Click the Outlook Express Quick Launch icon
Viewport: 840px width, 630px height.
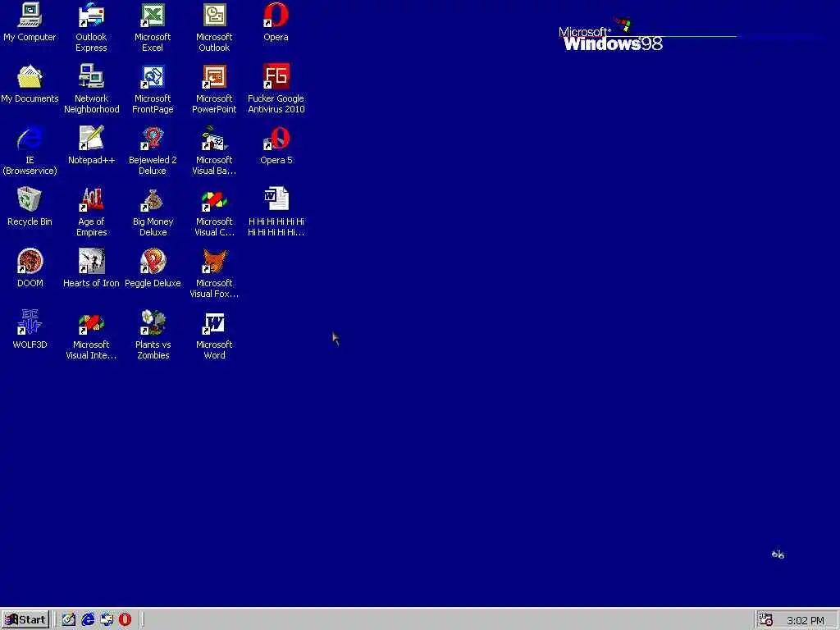click(x=107, y=620)
